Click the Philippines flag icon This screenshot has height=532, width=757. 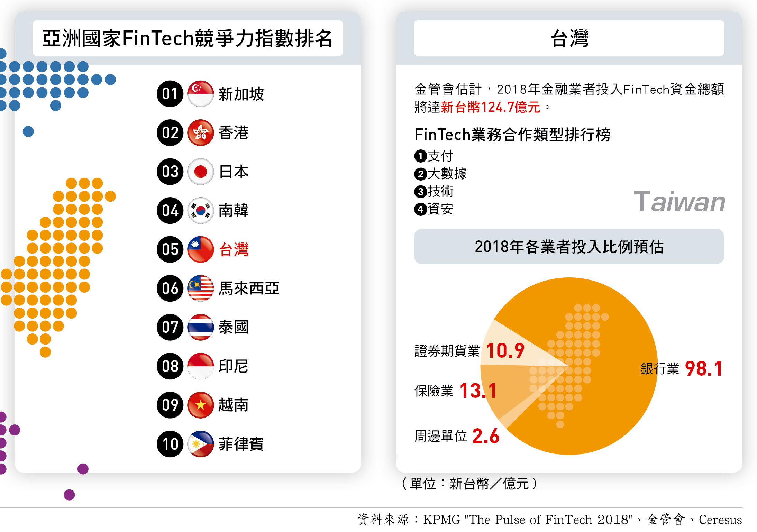pos(200,444)
